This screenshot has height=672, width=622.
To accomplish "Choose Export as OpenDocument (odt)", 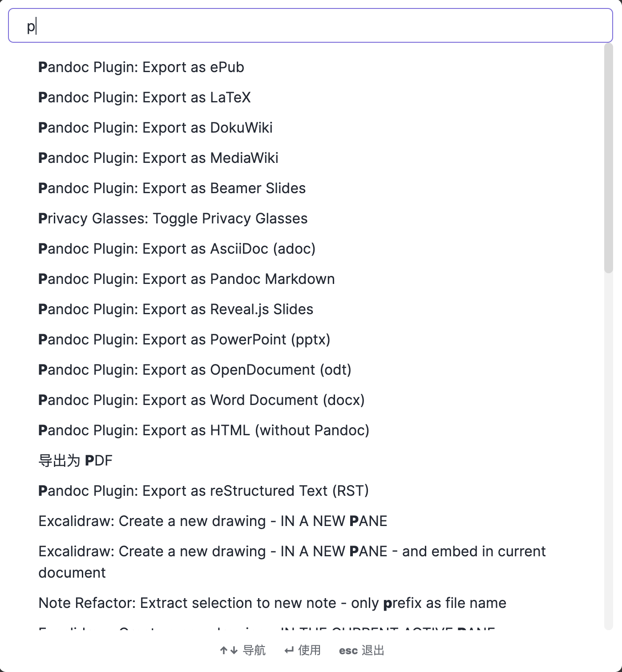I will (195, 370).
